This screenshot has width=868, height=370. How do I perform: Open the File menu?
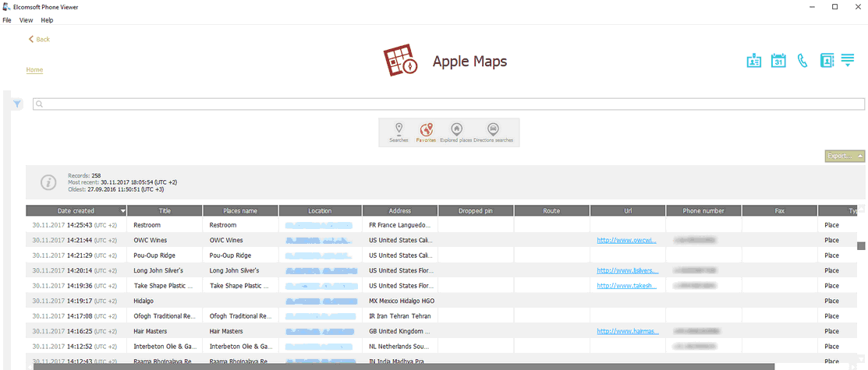(x=7, y=19)
